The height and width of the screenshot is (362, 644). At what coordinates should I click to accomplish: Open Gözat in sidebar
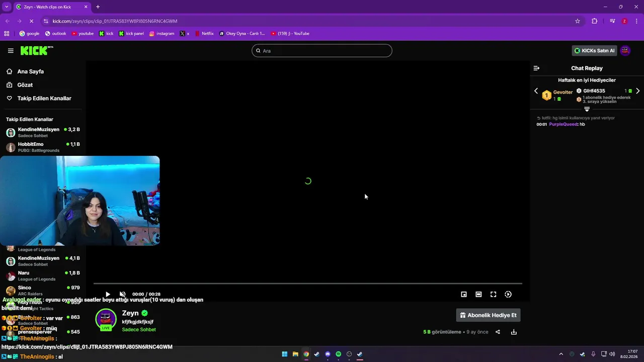coord(25,85)
